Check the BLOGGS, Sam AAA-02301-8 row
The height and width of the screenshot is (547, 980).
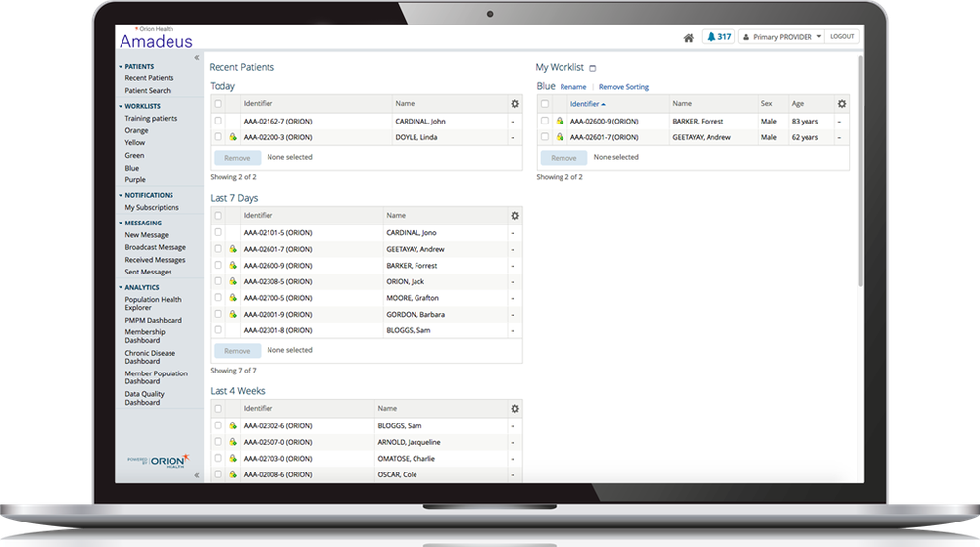(x=219, y=330)
